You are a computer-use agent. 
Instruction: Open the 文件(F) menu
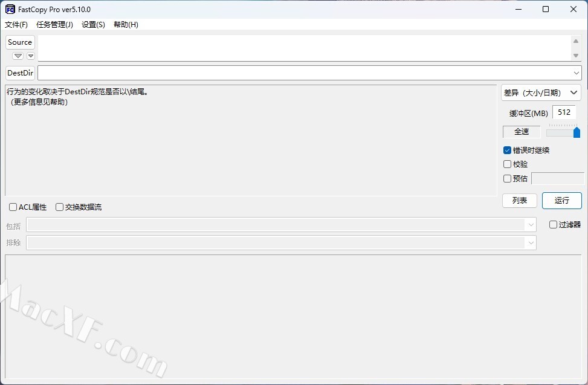[16, 25]
